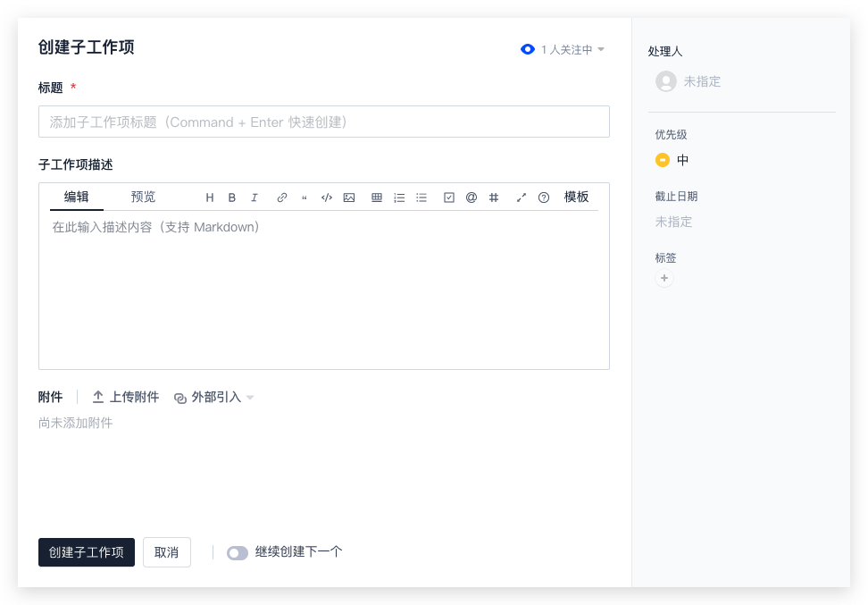Viewport: 868px width, 605px height.
Task: Open the Markdown help icon
Action: [x=544, y=197]
